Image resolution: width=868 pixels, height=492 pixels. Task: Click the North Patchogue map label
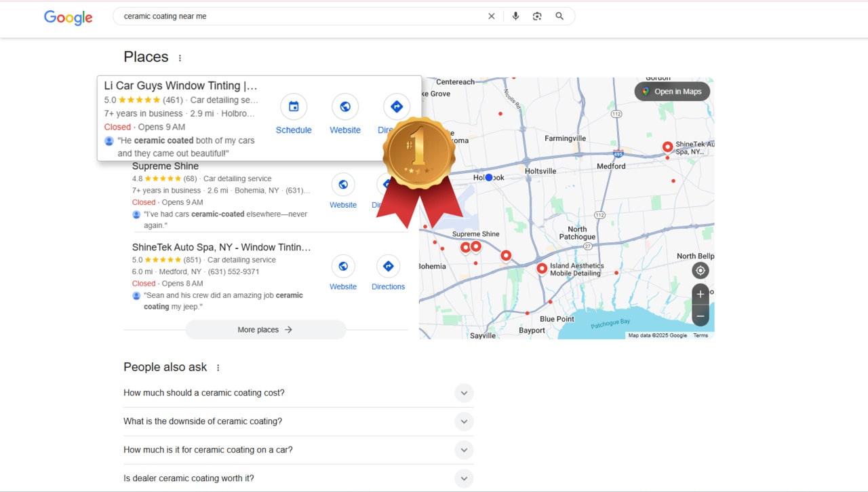coord(577,233)
